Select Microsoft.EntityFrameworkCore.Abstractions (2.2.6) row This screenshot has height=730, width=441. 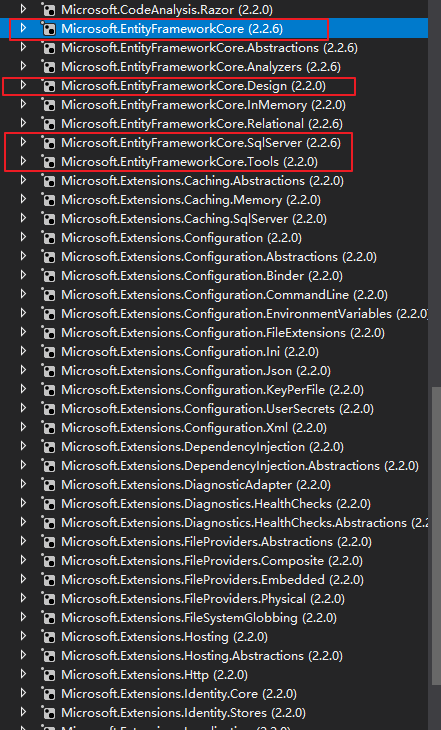point(214,47)
